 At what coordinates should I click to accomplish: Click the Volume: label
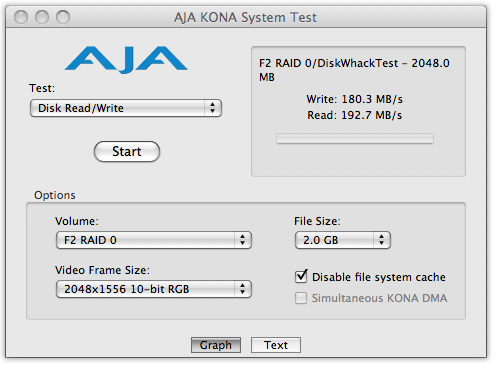(77, 221)
